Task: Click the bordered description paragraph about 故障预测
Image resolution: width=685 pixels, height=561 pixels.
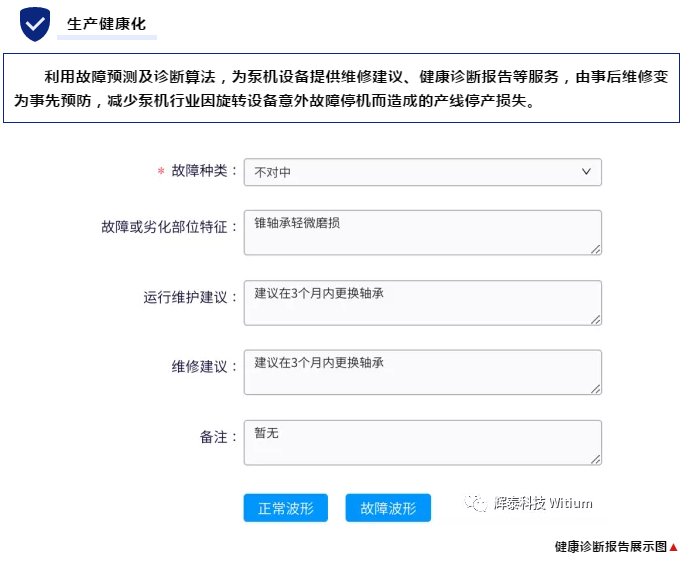Action: tap(342, 88)
